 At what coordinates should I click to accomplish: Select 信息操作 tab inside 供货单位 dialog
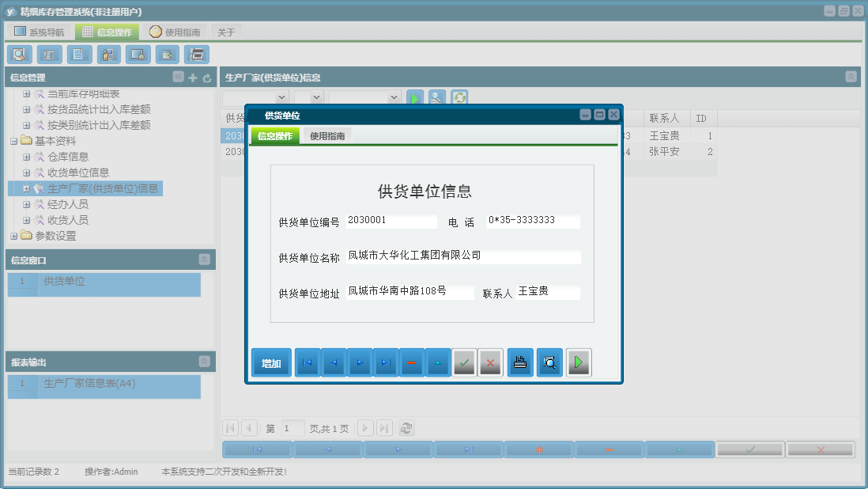tap(275, 136)
